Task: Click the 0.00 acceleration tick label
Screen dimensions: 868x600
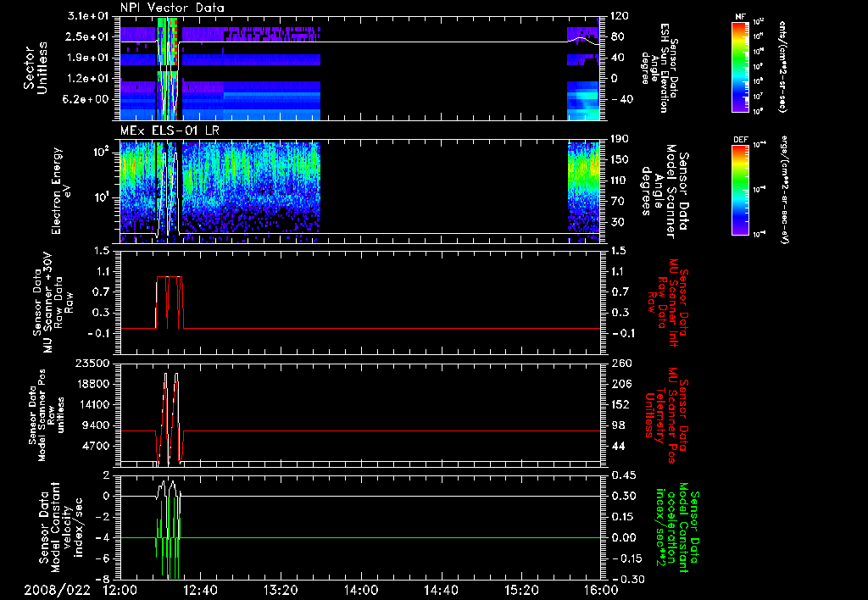Action: coord(622,537)
